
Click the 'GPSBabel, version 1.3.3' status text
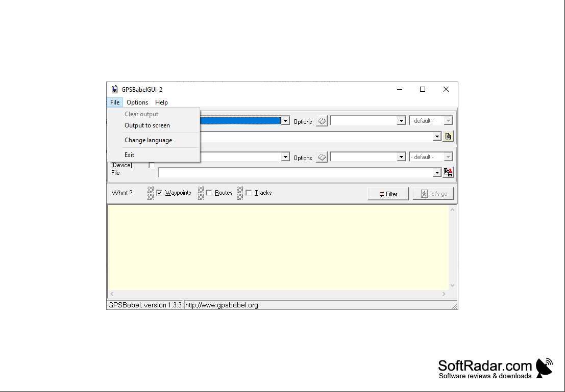click(x=145, y=305)
